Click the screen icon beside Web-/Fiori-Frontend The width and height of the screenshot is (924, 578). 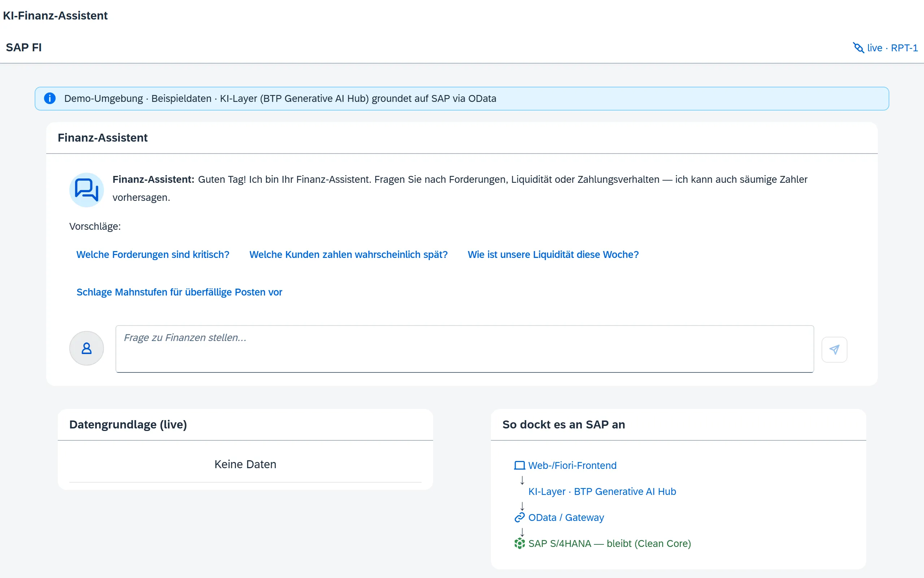[519, 465]
